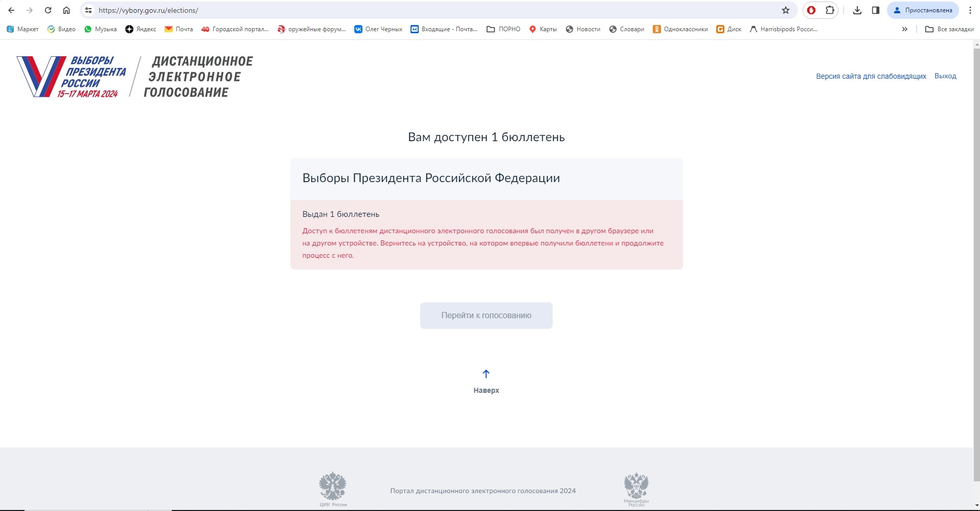Click the 'Выход' logout link

[x=945, y=76]
